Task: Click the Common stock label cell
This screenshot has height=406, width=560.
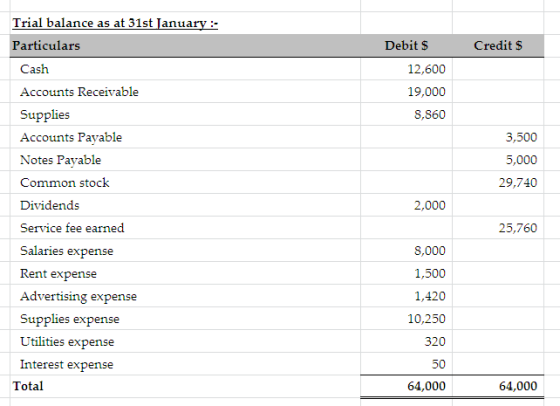Action: (65, 183)
